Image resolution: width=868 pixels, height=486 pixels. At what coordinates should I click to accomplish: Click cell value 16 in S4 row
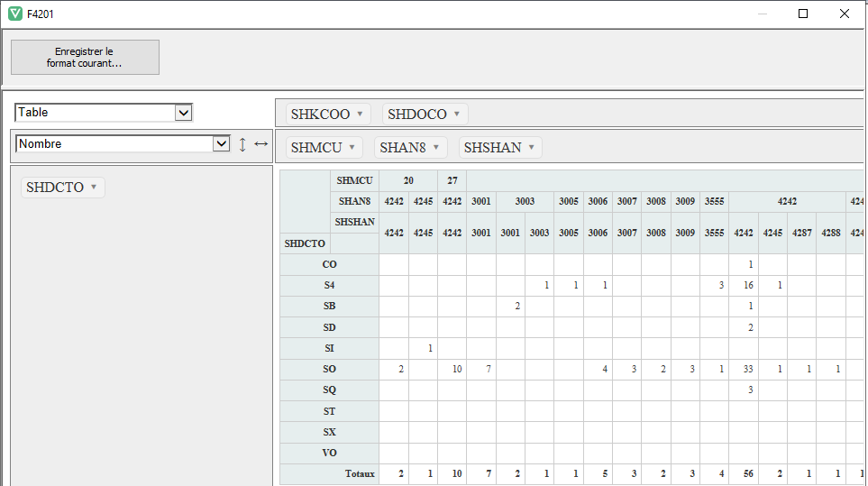[744, 285]
